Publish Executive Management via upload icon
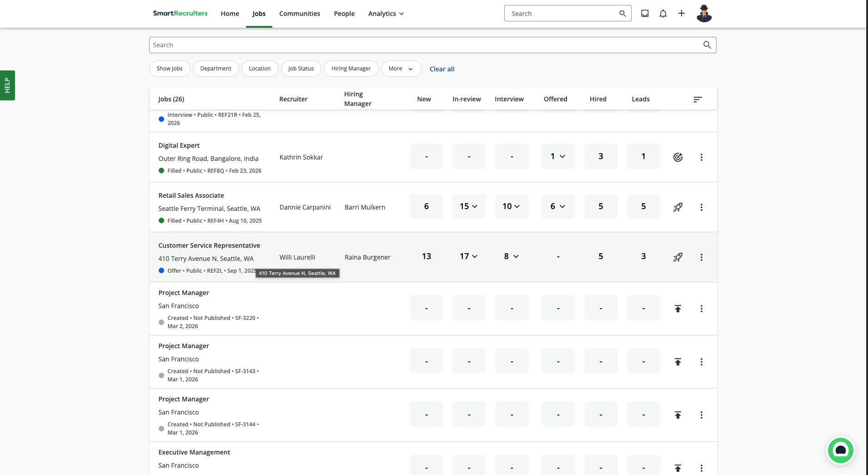 tap(677, 468)
